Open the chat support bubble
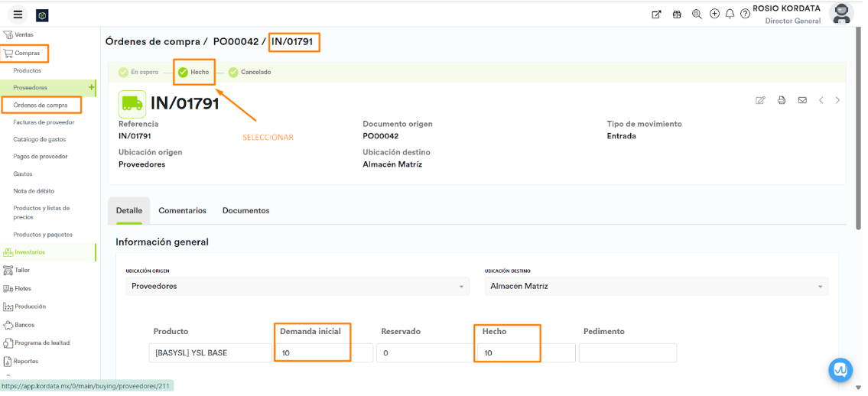Screen dimensions: 868x396 click(x=840, y=370)
